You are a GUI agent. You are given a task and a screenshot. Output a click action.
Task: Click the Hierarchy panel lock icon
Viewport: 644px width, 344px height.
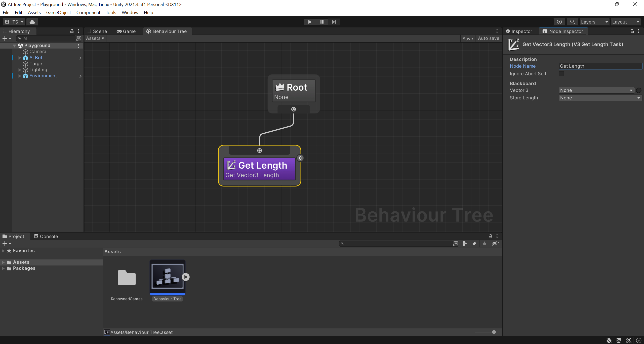(x=72, y=31)
